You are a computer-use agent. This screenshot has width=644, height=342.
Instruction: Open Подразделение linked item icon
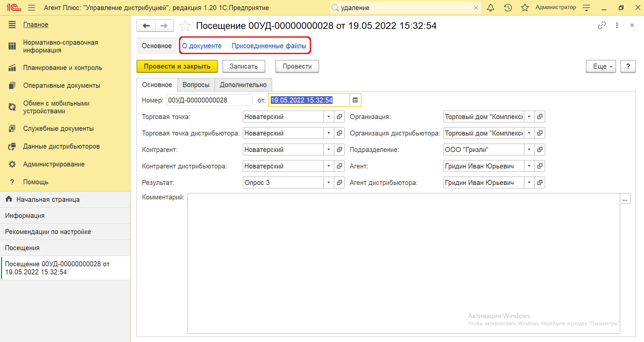[540, 150]
